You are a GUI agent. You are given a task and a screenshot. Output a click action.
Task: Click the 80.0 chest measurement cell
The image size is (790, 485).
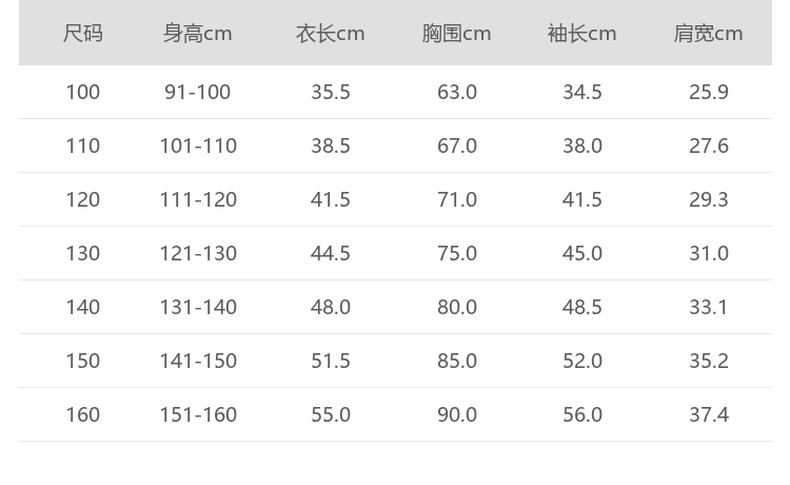pyautogui.click(x=457, y=307)
